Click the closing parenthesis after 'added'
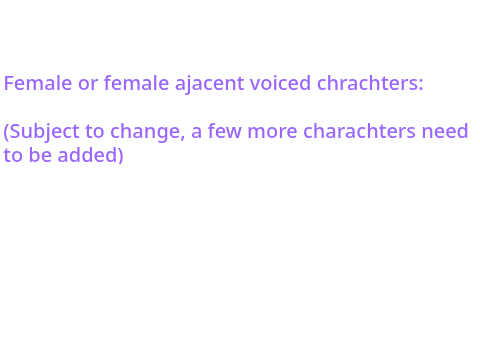 pos(120,156)
